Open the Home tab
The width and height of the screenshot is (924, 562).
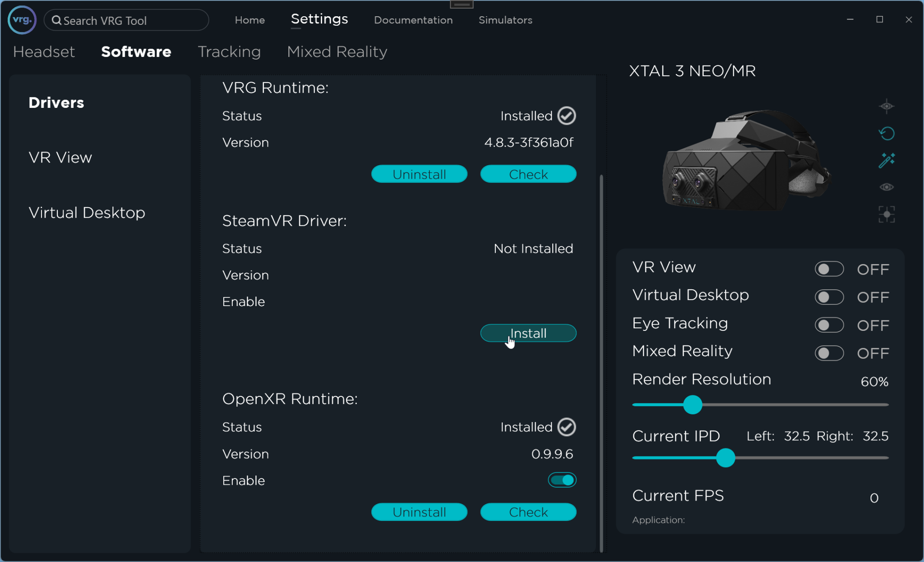point(249,20)
